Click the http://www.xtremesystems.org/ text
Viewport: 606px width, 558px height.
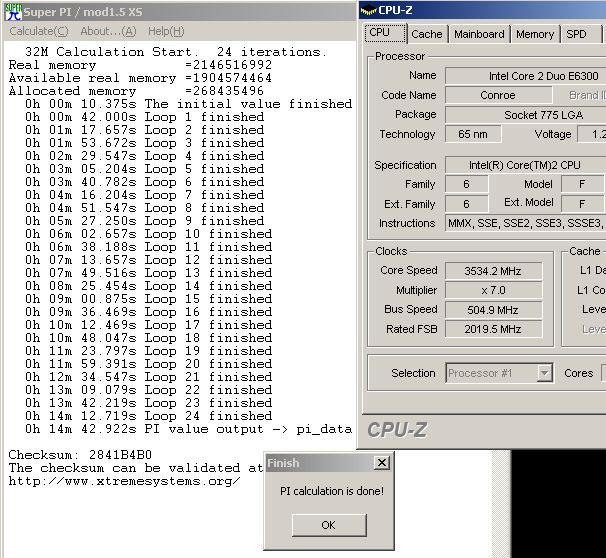click(124, 481)
